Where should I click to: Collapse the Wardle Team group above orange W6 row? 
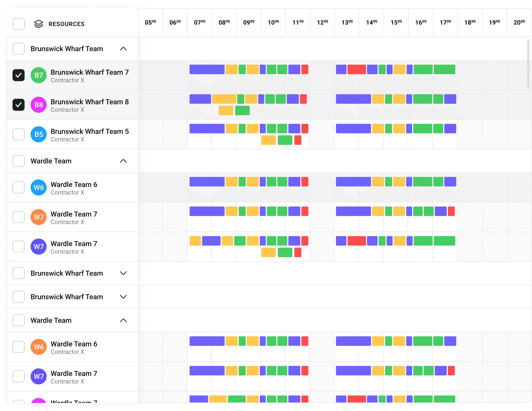point(124,320)
